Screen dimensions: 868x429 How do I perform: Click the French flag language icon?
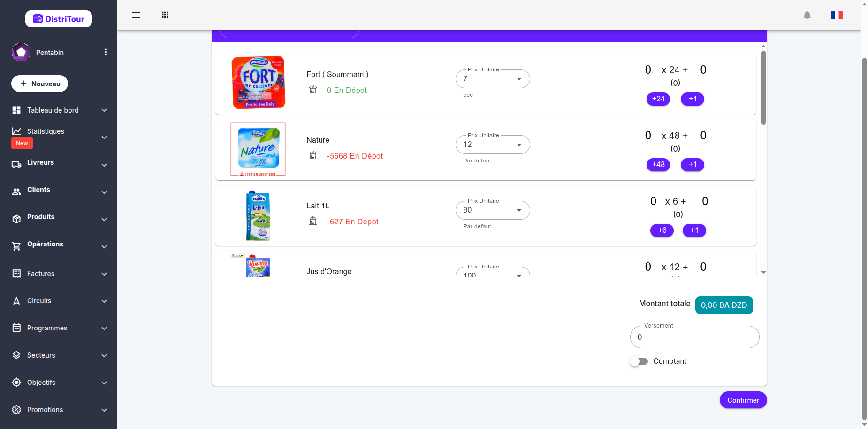pyautogui.click(x=837, y=15)
